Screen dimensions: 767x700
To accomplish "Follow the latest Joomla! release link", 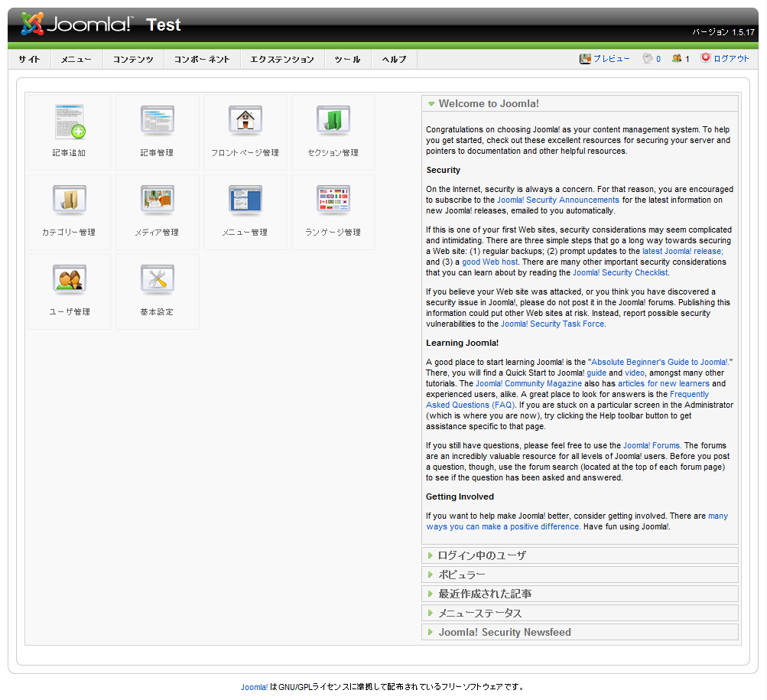I will pos(682,251).
